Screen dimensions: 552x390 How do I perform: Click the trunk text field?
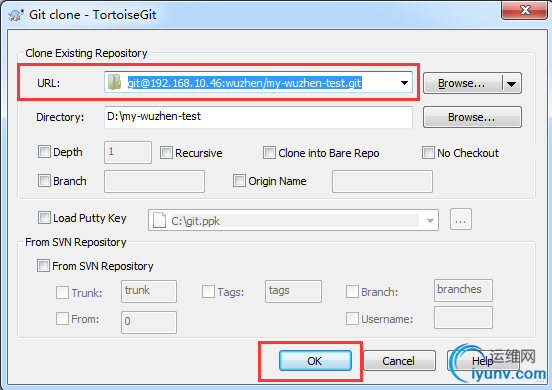point(149,291)
